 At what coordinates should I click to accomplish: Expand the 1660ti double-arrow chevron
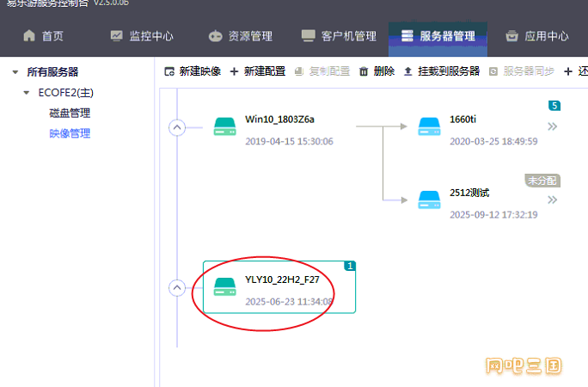tap(553, 127)
